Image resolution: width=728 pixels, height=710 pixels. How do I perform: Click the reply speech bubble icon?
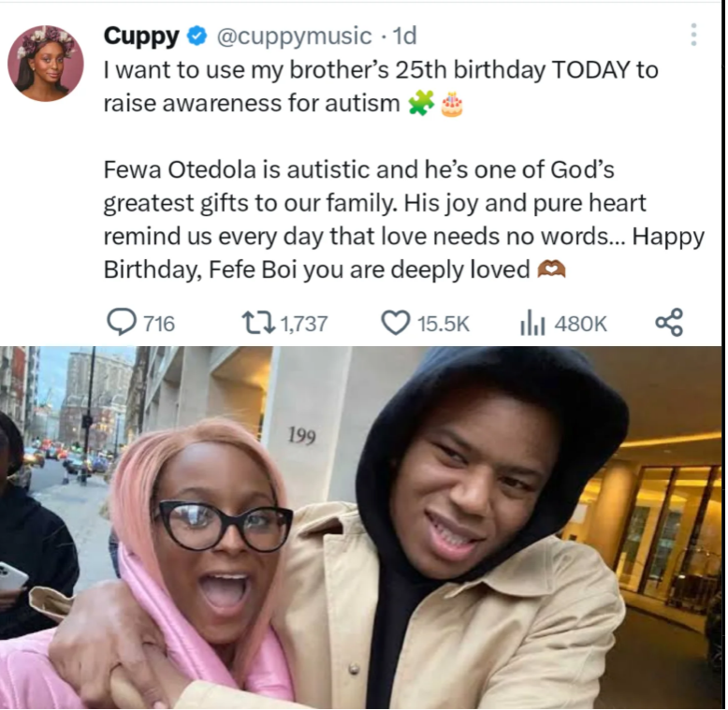coord(122,322)
